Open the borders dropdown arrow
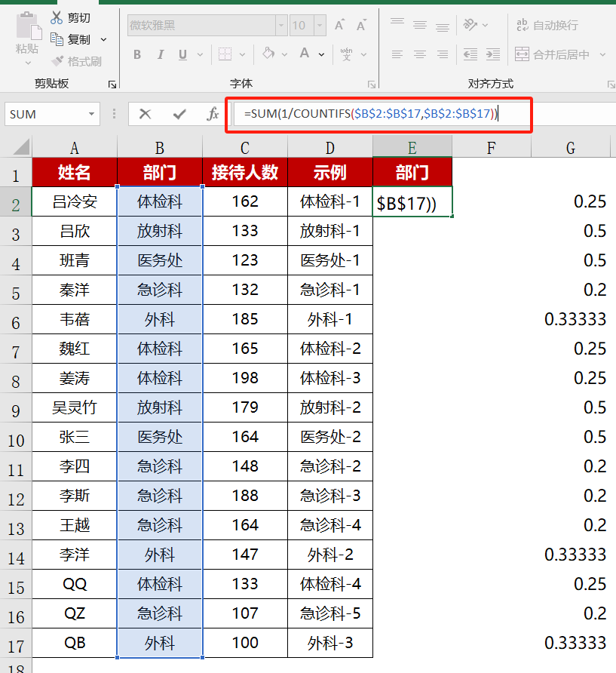Viewport: 616px width, 673px height. (x=242, y=55)
